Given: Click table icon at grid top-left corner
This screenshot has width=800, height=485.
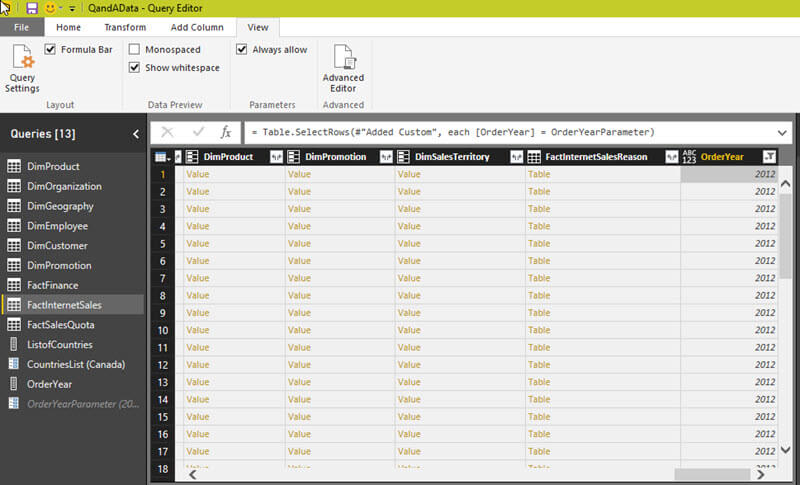Looking at the screenshot, I should (x=162, y=157).
